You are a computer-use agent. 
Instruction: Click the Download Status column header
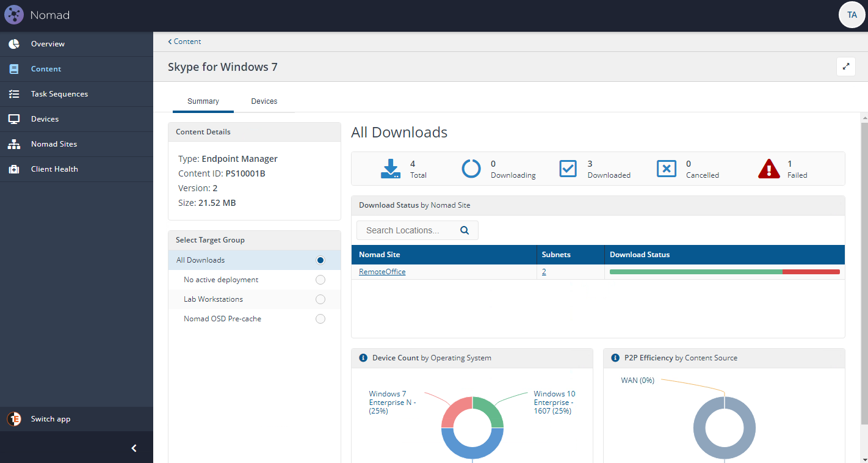pyautogui.click(x=725, y=255)
